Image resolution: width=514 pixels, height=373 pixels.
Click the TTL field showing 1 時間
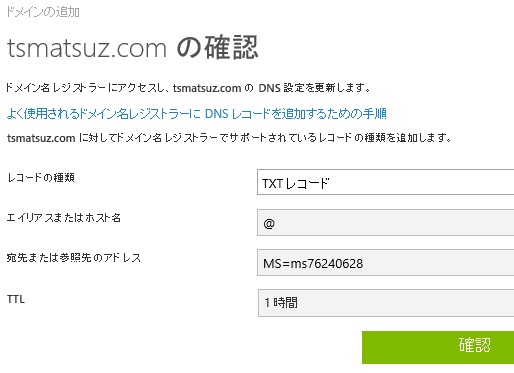[x=386, y=303]
